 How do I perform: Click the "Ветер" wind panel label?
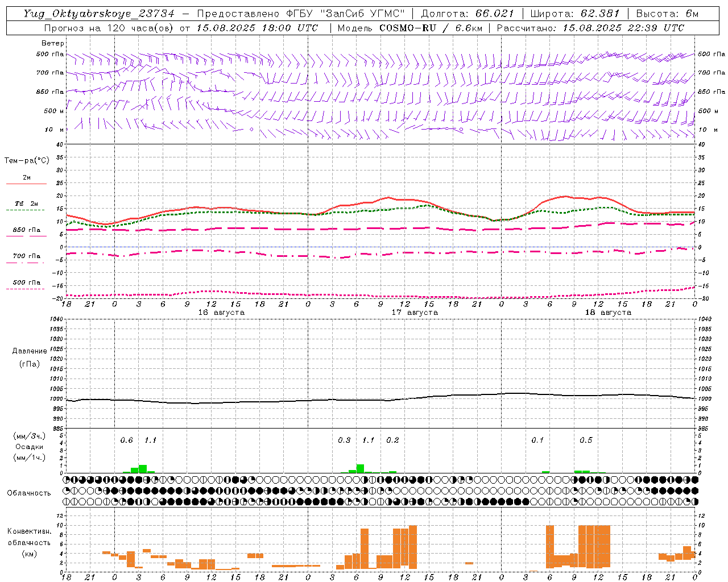pyautogui.click(x=52, y=43)
